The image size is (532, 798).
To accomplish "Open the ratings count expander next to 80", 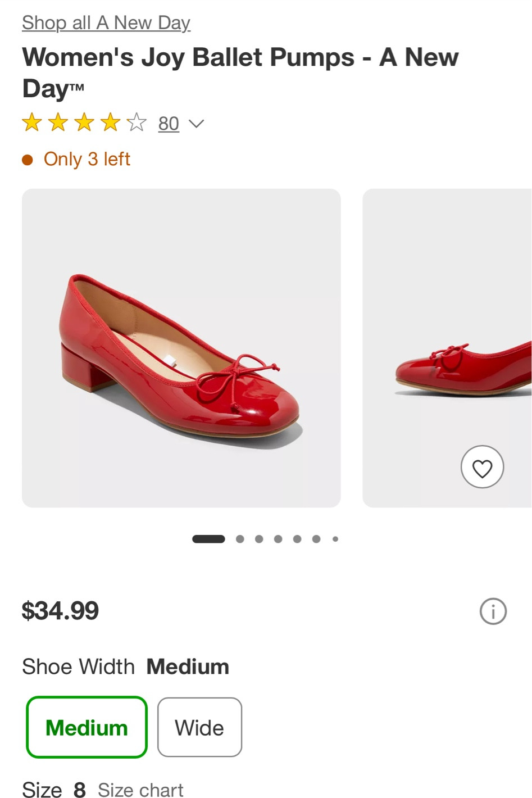I will [x=169, y=123].
